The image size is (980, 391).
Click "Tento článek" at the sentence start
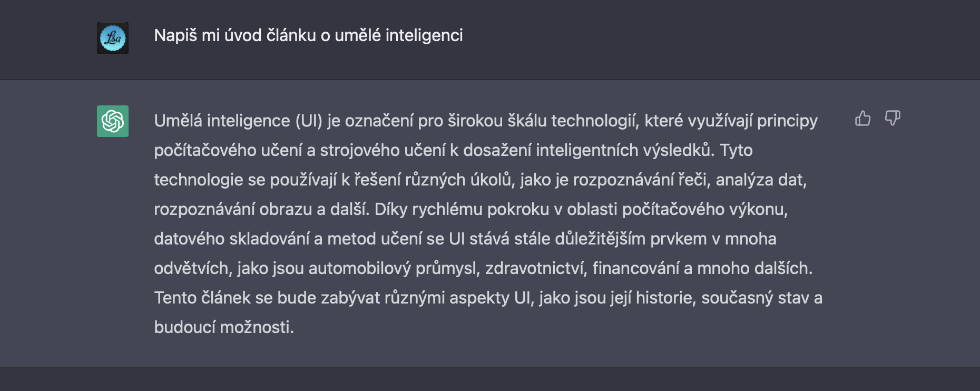(202, 298)
